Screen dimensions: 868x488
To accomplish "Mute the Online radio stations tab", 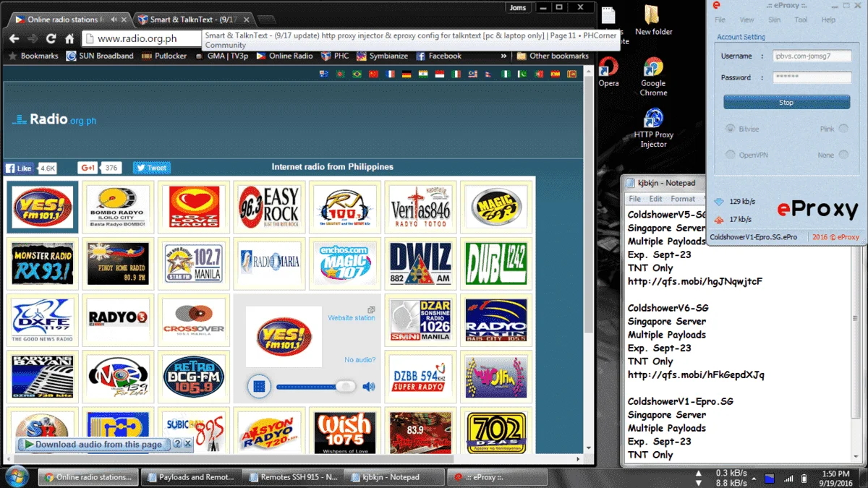I will [x=114, y=20].
